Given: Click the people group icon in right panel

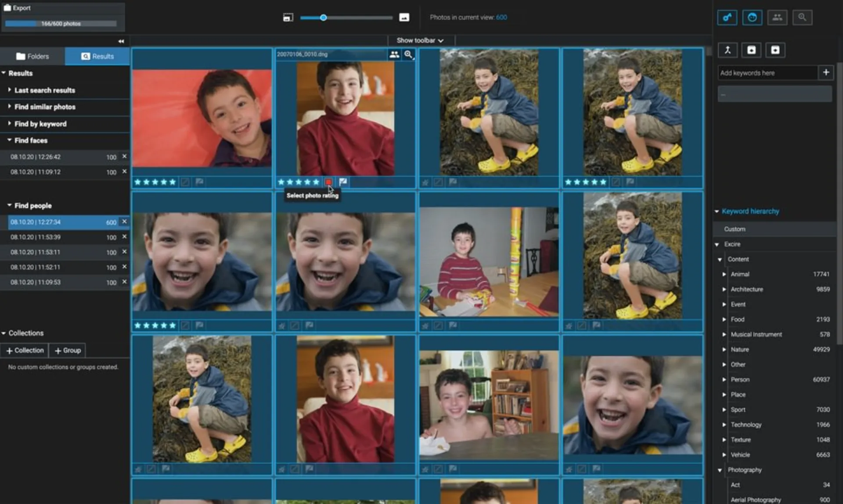Looking at the screenshot, I should click(x=777, y=18).
